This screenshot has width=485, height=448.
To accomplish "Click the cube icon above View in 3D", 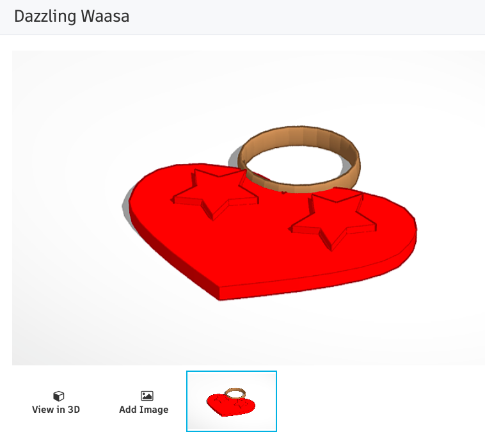I will [58, 396].
